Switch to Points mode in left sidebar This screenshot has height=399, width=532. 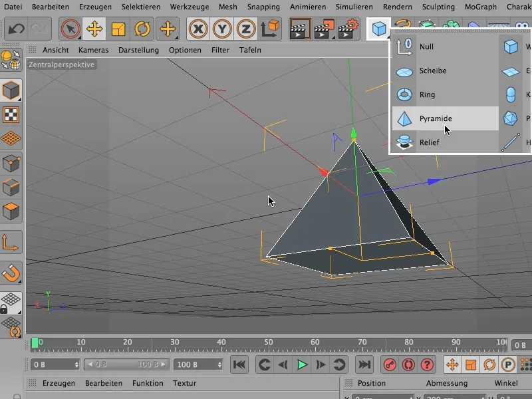pyautogui.click(x=11, y=163)
